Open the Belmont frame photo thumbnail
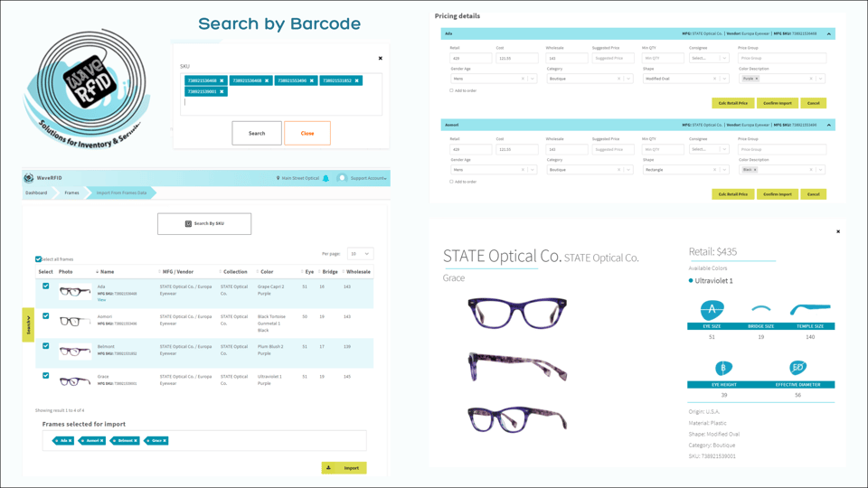This screenshot has width=868, height=488. click(x=75, y=352)
